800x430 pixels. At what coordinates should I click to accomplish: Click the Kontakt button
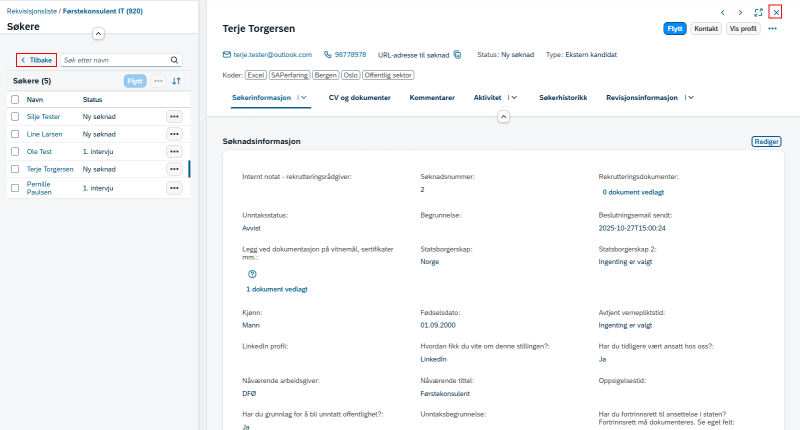coord(706,29)
